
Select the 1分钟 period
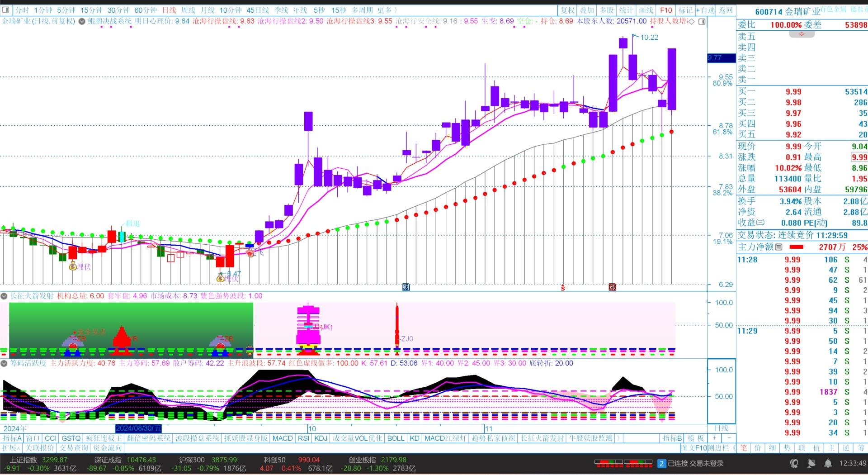(43, 10)
